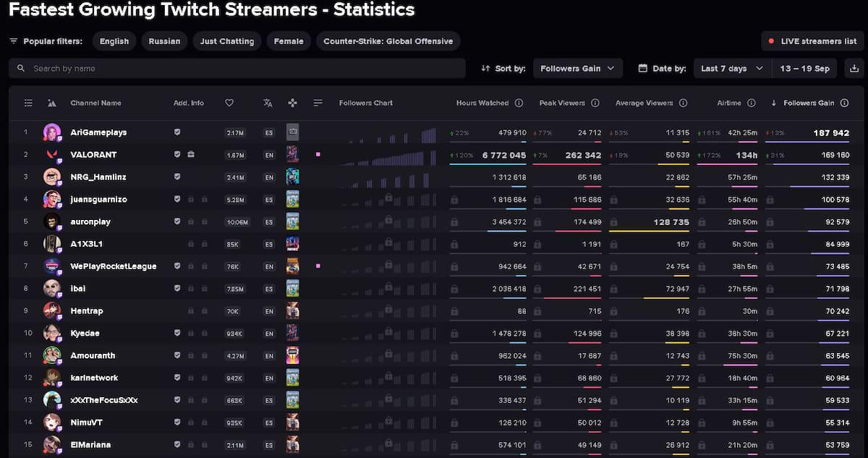The image size is (868, 458).
Task: Click the list rank column icon
Action: coord(28,103)
